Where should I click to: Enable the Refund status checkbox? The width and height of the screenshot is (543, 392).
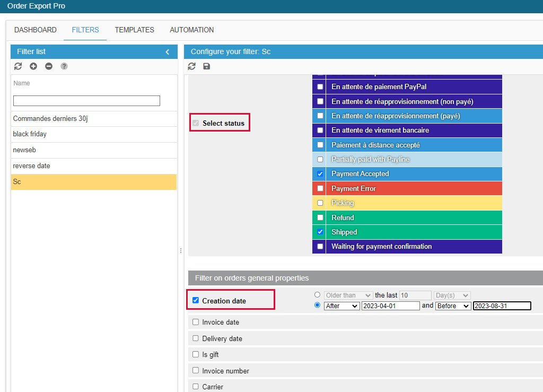pyautogui.click(x=320, y=217)
